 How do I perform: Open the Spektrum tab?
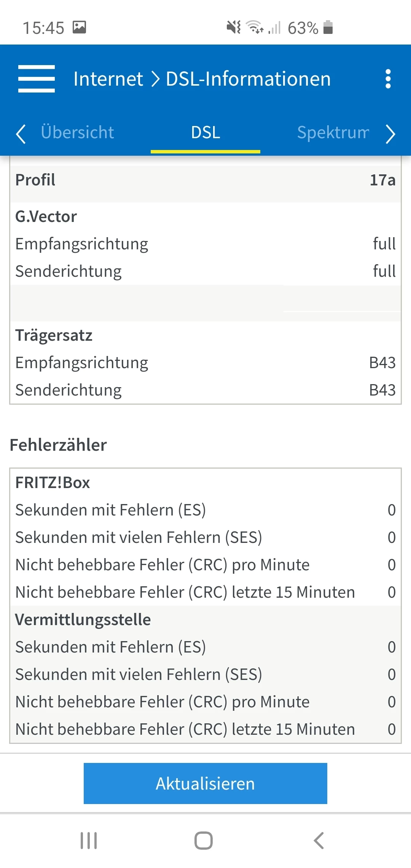333,132
